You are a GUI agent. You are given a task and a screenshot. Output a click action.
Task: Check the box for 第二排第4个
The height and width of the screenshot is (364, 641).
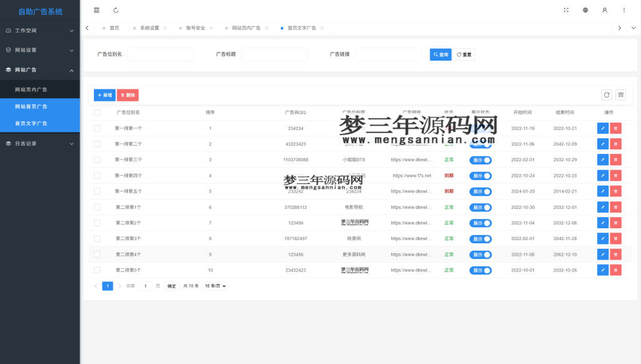click(97, 255)
